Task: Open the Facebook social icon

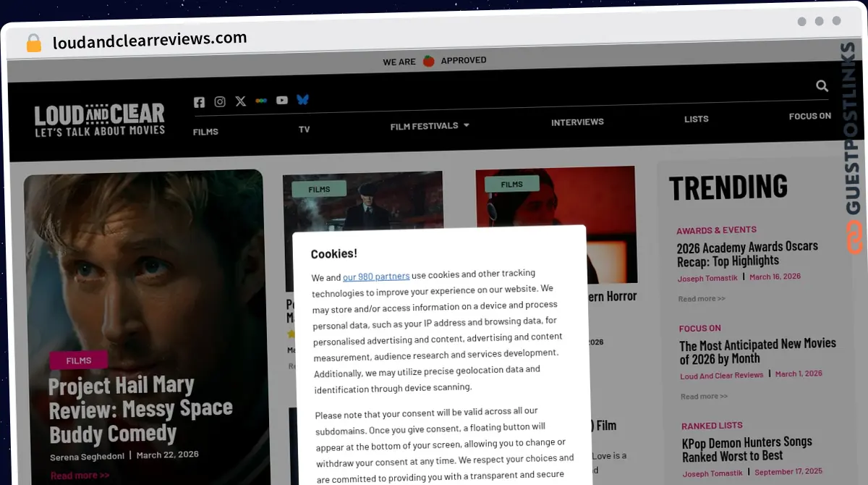Action: click(200, 103)
